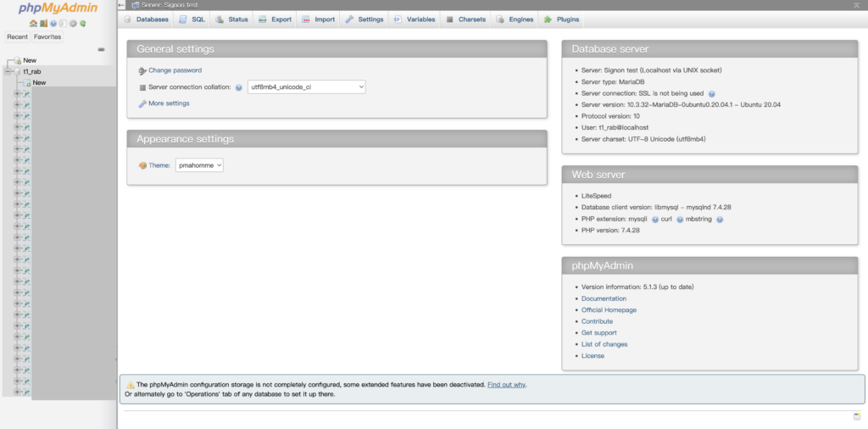Click help icon beside Server connection collation
Viewport: 868px width, 429px height.
238,87
